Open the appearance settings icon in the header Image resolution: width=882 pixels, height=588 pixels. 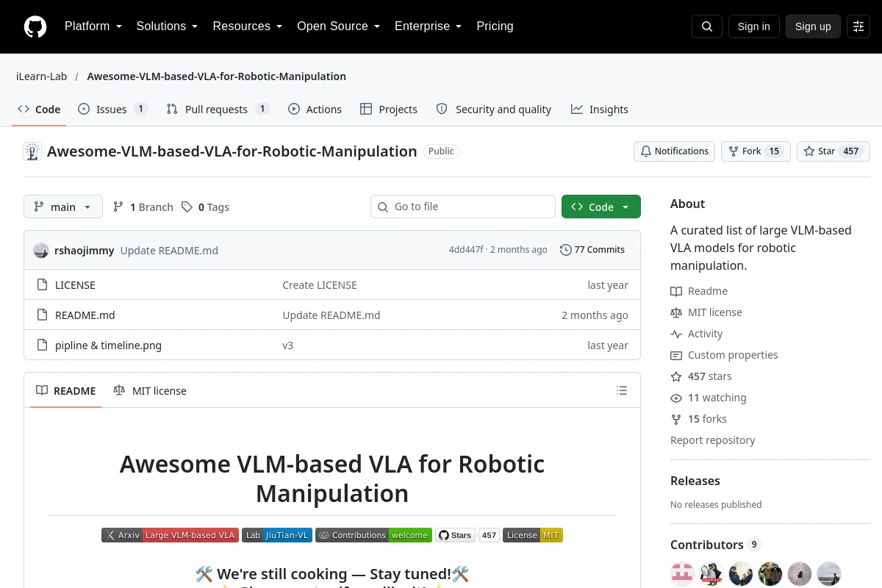pyautogui.click(x=858, y=26)
